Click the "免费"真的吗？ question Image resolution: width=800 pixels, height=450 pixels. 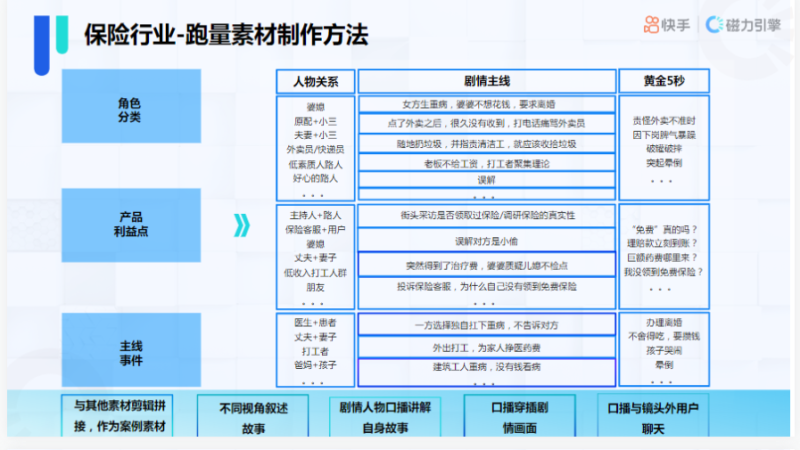pyautogui.click(x=664, y=230)
